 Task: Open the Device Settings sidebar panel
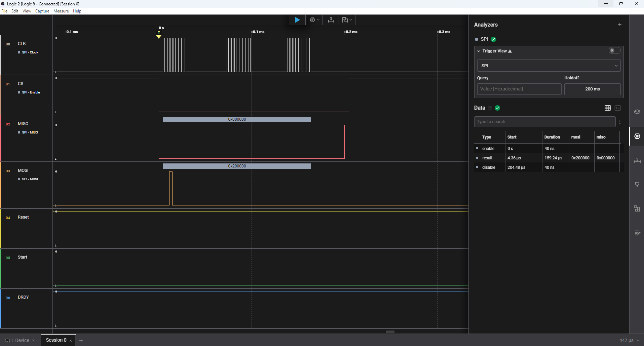click(637, 112)
